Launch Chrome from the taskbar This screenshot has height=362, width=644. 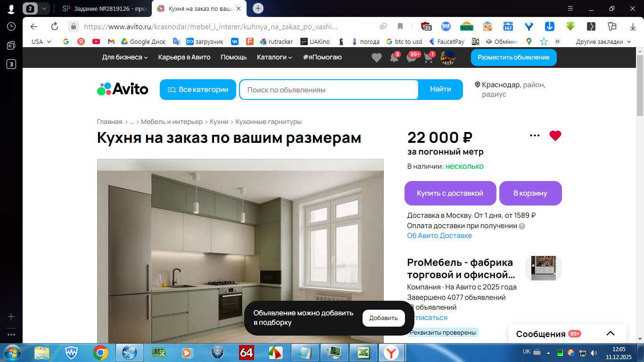[x=100, y=353]
